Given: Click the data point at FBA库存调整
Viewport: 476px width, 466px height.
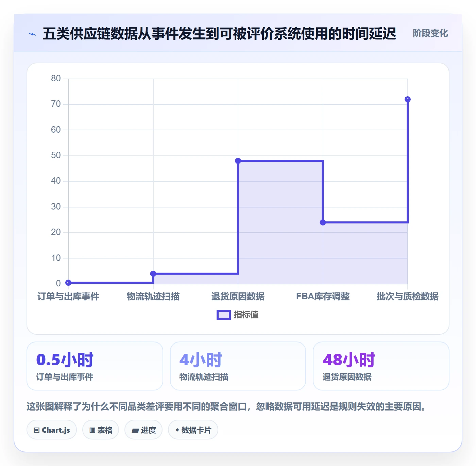Looking at the screenshot, I should point(323,222).
